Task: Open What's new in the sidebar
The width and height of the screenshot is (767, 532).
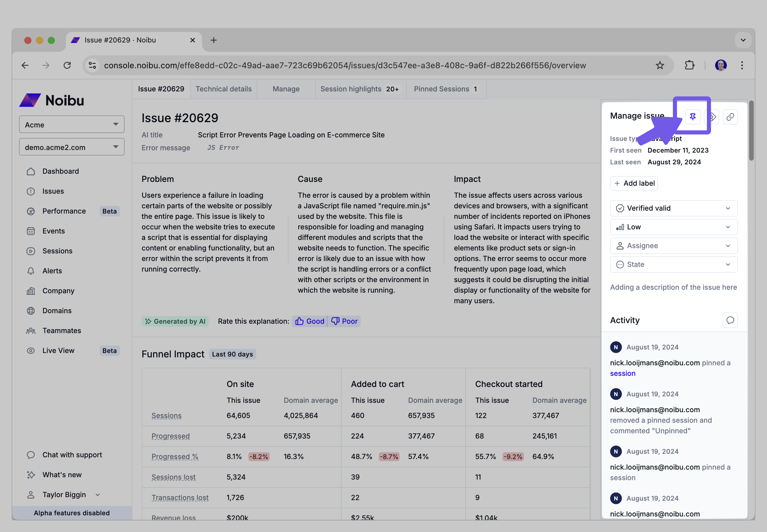Action: [62, 475]
